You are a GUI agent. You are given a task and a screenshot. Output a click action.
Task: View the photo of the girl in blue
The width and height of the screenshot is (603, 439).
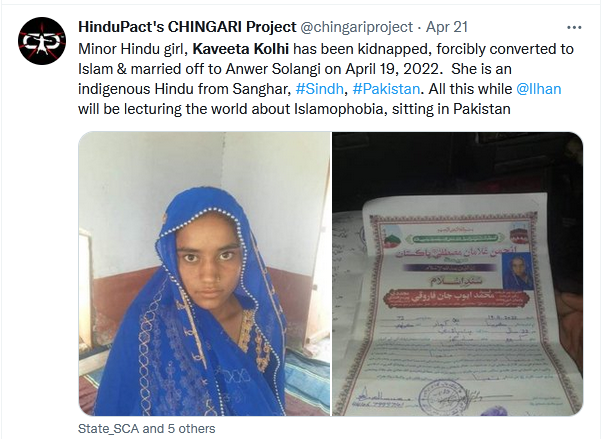204,274
